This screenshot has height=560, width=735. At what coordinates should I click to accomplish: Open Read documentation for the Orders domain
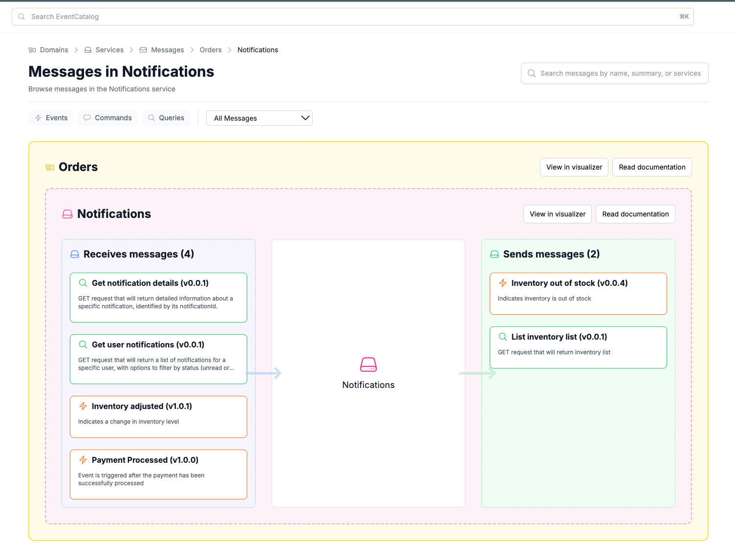tap(652, 167)
